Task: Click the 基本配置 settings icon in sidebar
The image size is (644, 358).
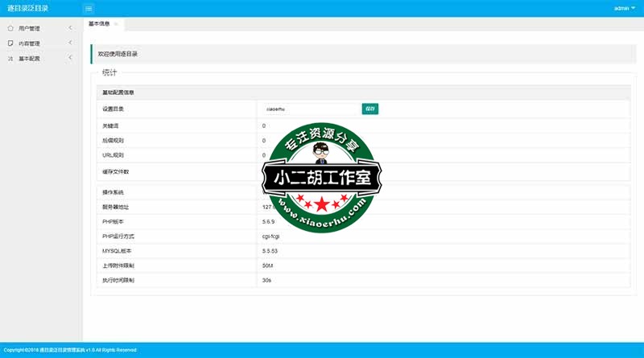Action: pos(10,59)
